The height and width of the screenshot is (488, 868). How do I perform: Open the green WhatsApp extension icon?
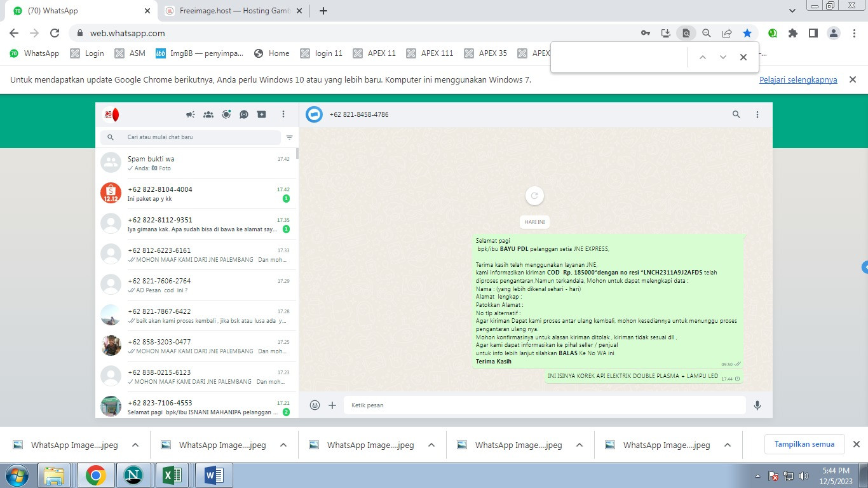(x=773, y=33)
